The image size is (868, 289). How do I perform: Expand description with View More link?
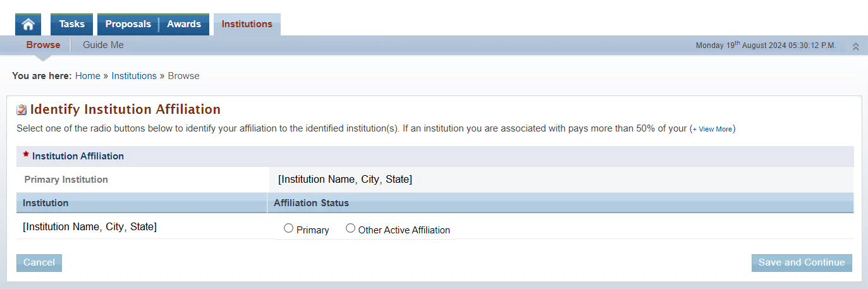point(712,129)
